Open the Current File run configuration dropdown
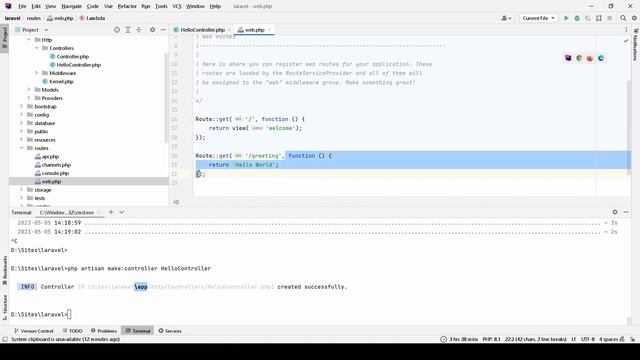The image size is (640, 360). 538,18
